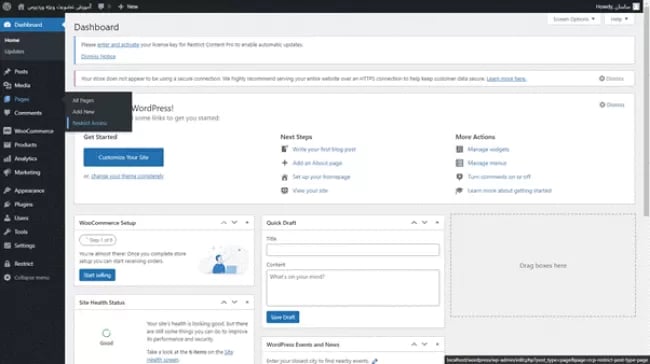Viewport: 650px width, 364px height.
Task: Open the WooCommerce sidebar icon
Action: pos(7,131)
